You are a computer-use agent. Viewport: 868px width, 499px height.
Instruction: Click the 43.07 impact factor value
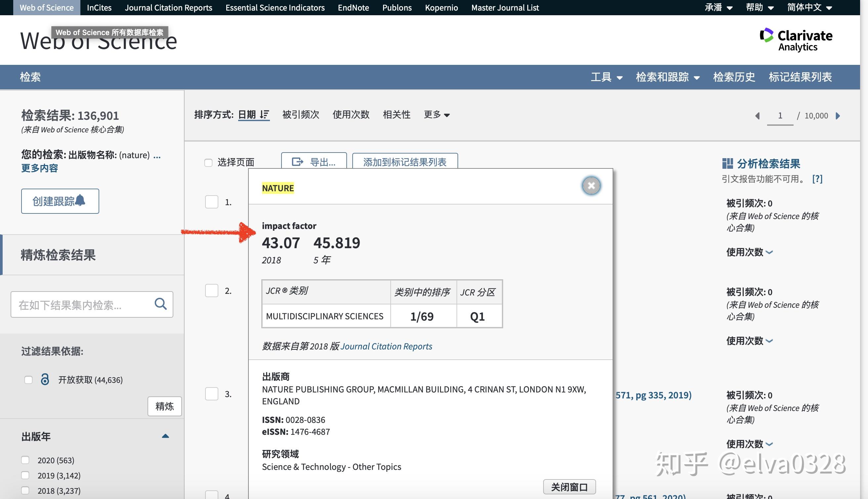point(281,243)
